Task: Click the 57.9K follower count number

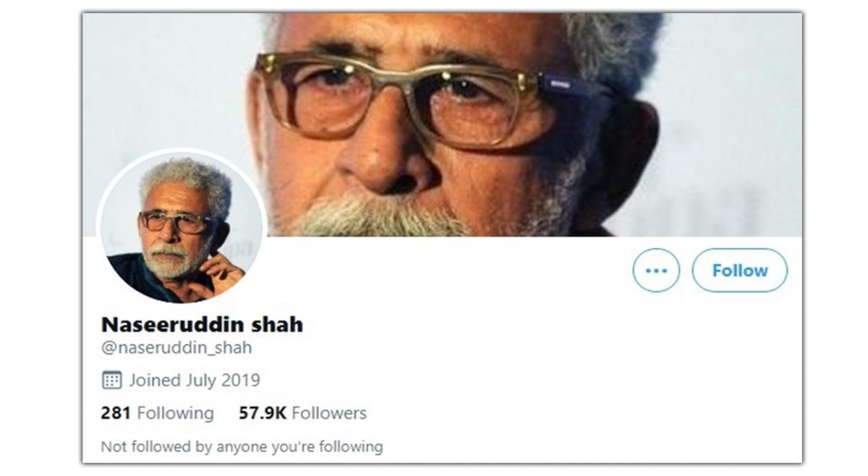Action: coord(263,414)
